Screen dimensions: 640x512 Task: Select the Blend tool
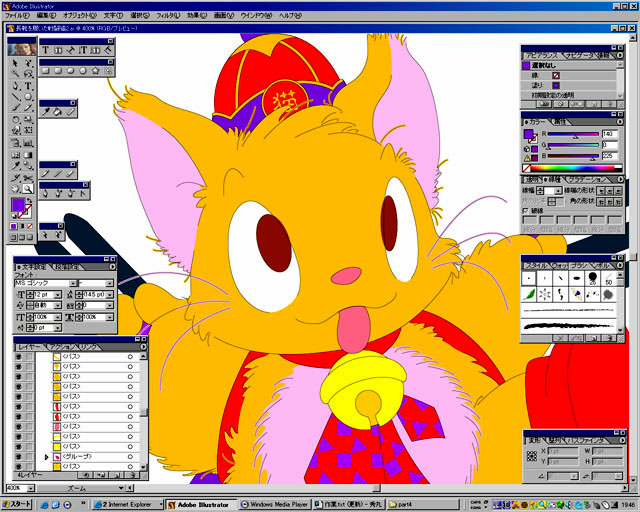tap(28, 166)
